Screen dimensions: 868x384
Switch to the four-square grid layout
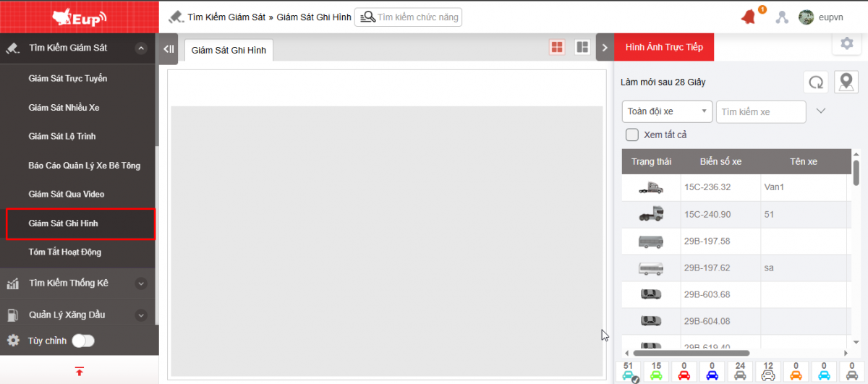[557, 47]
